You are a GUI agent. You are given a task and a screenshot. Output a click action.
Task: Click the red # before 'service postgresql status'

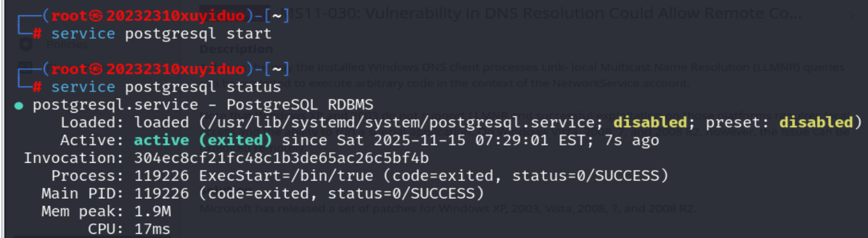[x=37, y=87]
